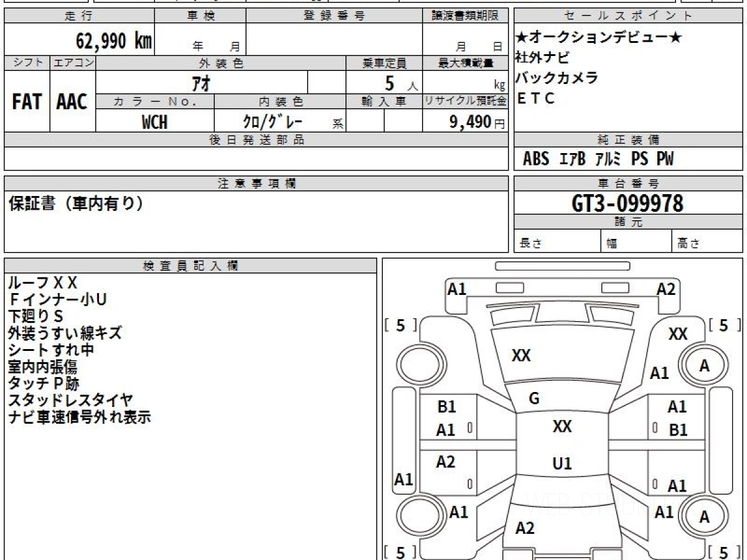Click the エアコン label
This screenshot has height=560, width=747.
point(73,63)
